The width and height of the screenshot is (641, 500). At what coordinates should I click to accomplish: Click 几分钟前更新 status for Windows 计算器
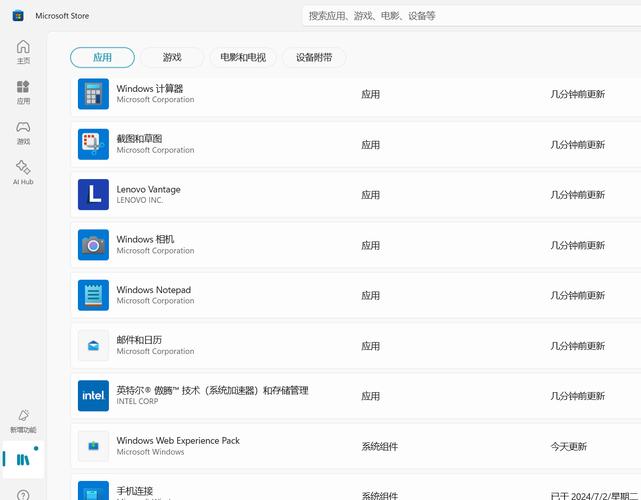point(577,94)
